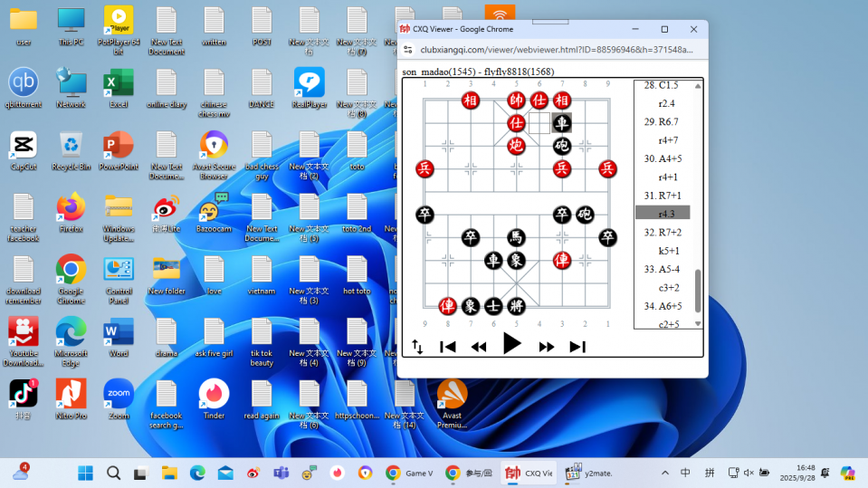This screenshot has width=868, height=488.
Task: Open Avast Premium shortcut
Action: tap(452, 405)
